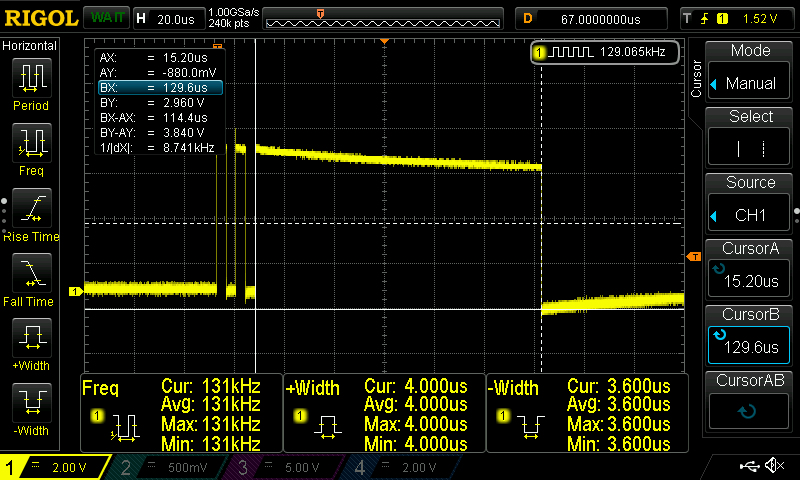Viewport: 800px width, 480px height.
Task: Select the highlighted BX cursor readout
Action: pos(159,88)
